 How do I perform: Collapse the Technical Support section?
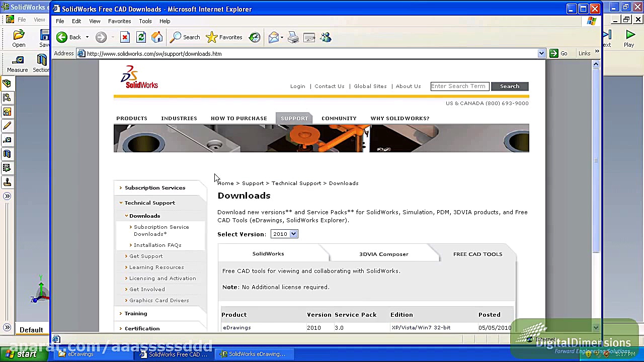[x=149, y=203]
